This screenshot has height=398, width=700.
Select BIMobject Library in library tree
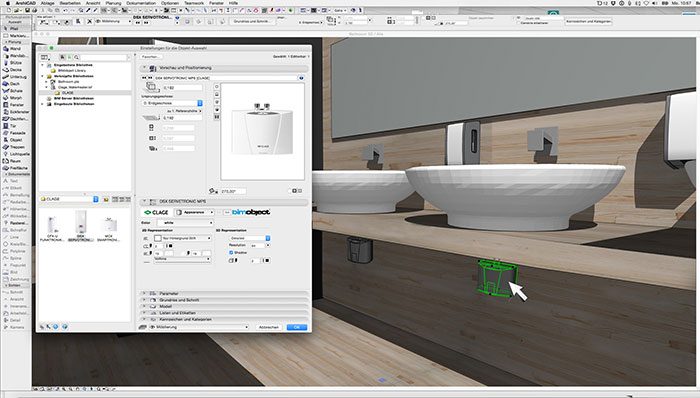tap(71, 70)
